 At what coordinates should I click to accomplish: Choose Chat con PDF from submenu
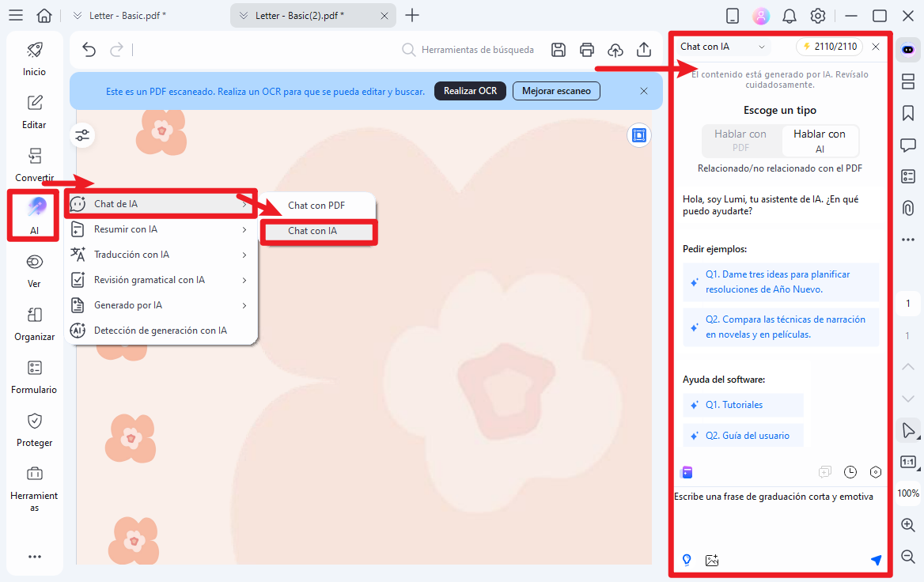[x=316, y=206]
